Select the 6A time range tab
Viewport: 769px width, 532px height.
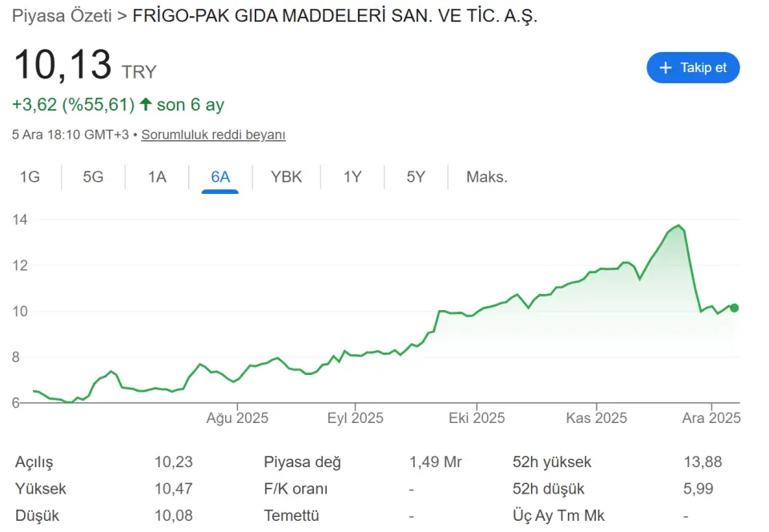(x=220, y=177)
